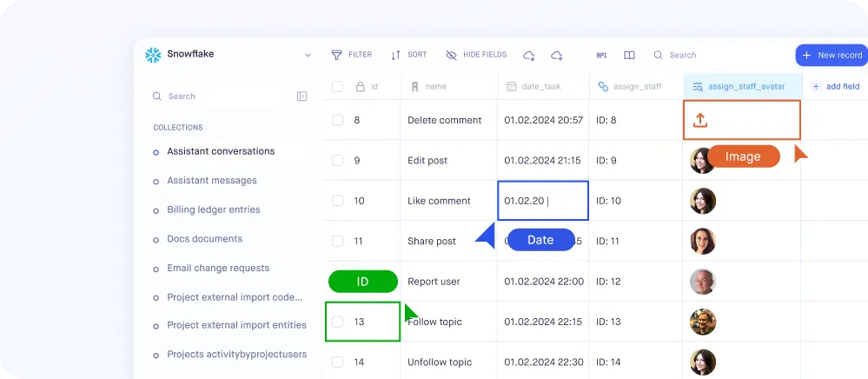Select checkbox for row 8

click(x=338, y=120)
